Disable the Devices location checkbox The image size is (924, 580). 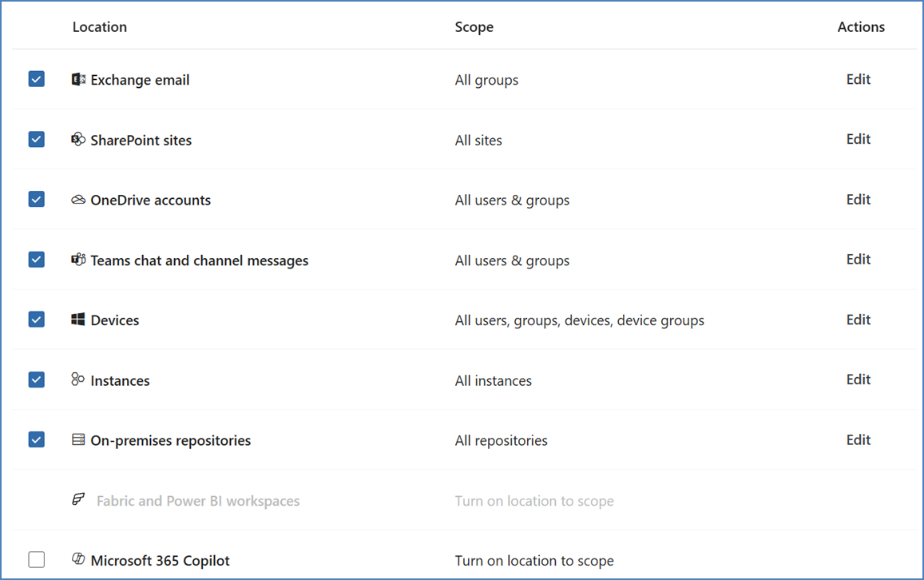tap(37, 320)
